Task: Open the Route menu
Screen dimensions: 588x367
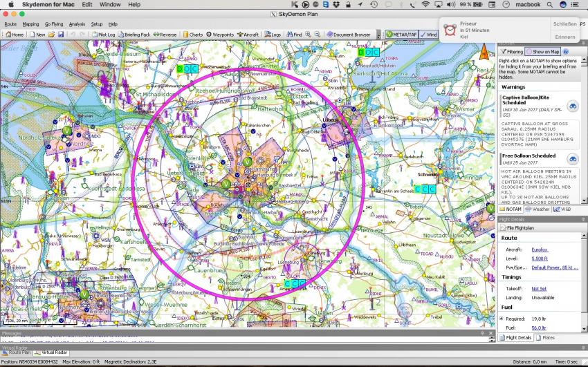Action: (10, 24)
